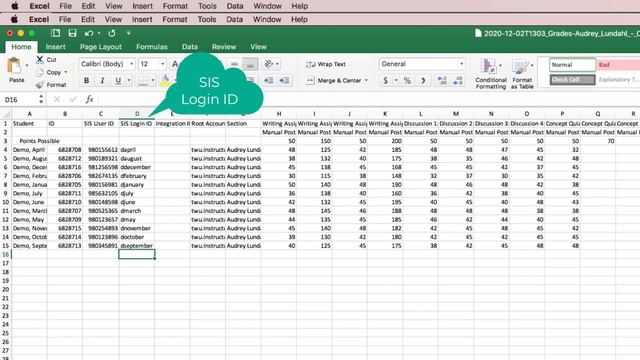
Task: Expand the borders dropdown arrow
Action: pyautogui.click(x=153, y=81)
